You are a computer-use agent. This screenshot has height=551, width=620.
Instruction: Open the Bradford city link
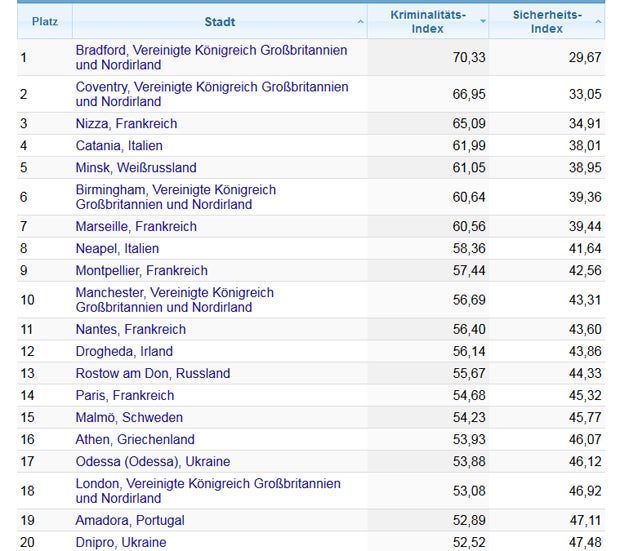(x=211, y=57)
